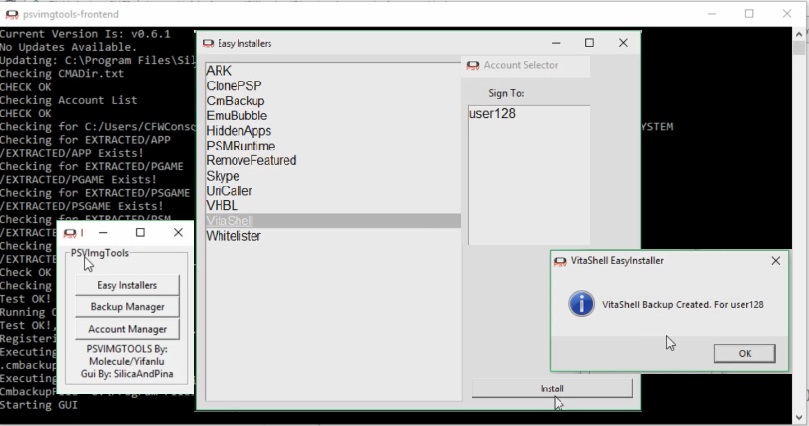Close the small PSVImgTools window
This screenshot has height=426, width=809.
[179, 233]
